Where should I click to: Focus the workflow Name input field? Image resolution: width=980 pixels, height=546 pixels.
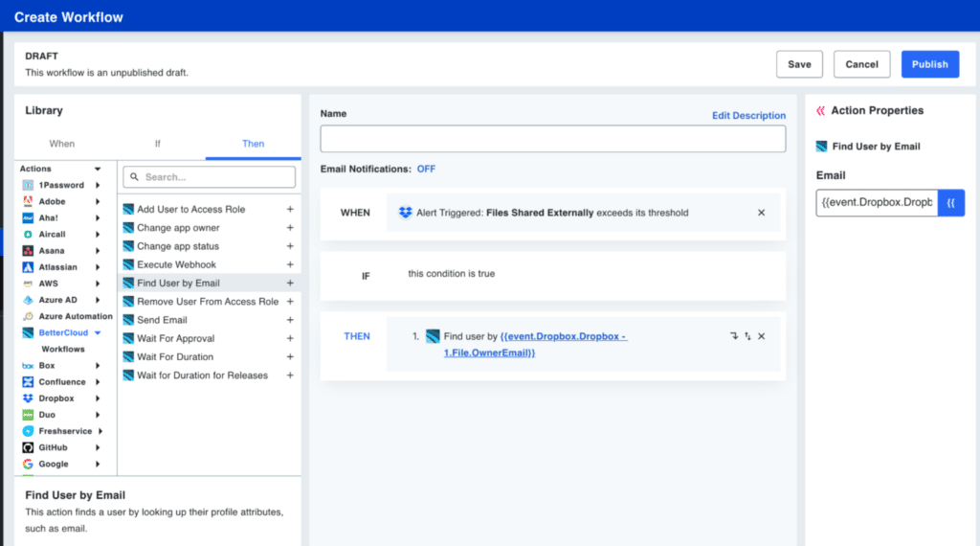[x=553, y=139]
